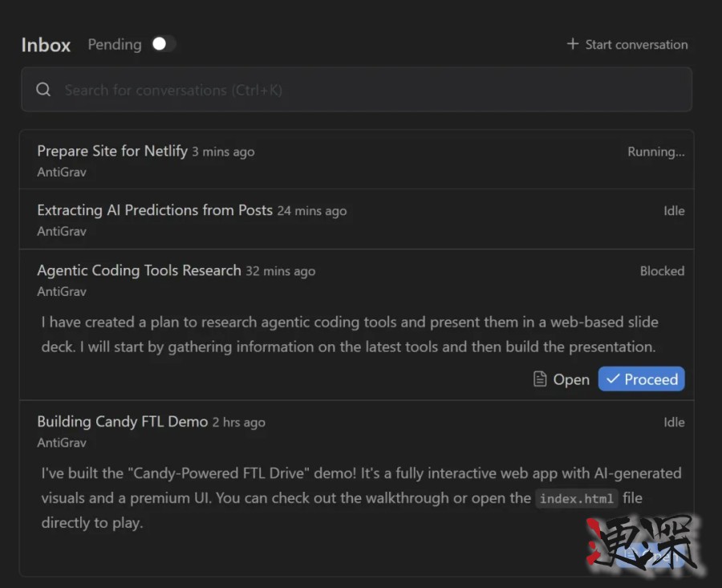Click the checkmark icon on Proceed
Screen dimensions: 722x588
pyautogui.click(x=613, y=379)
